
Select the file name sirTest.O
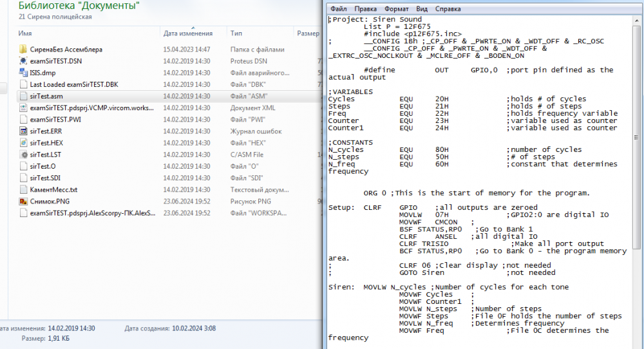coord(43,166)
